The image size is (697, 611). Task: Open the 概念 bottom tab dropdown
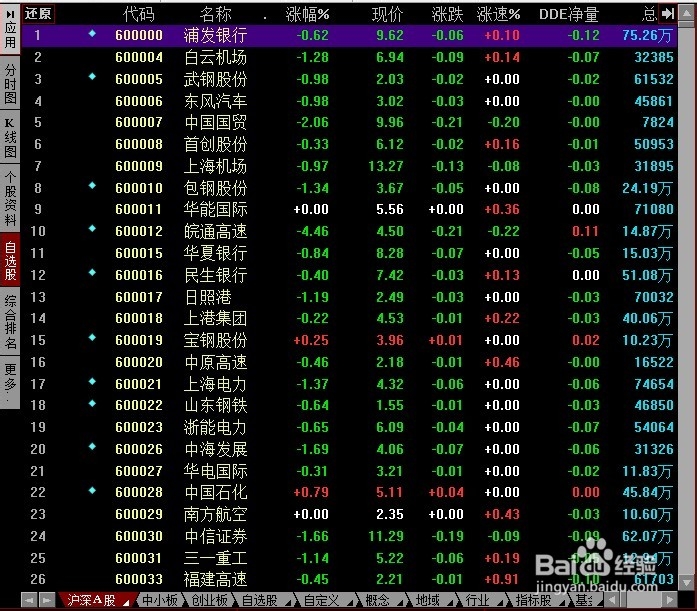coord(400,603)
